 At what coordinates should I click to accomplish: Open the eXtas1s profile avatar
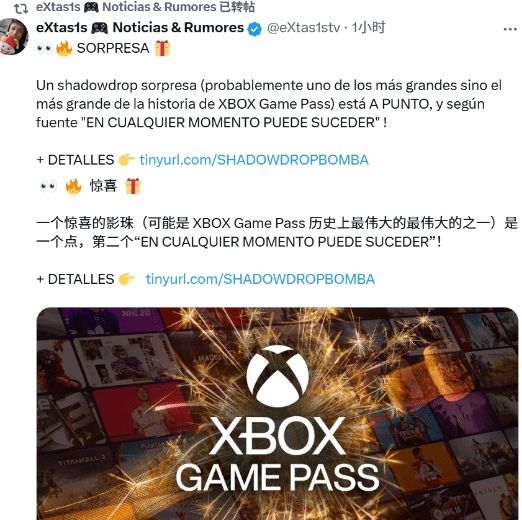14,36
